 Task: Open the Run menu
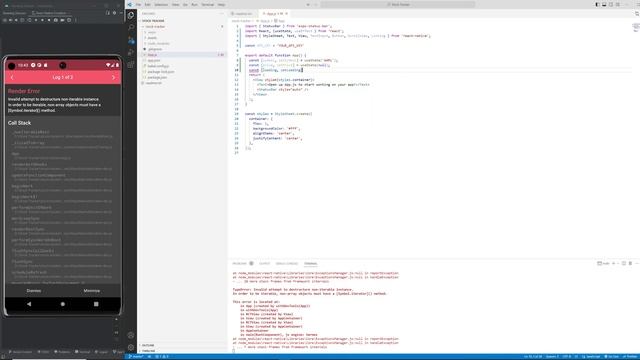click(194, 4)
